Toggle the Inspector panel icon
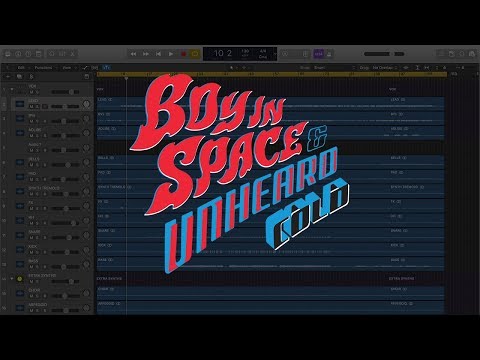 (x=18, y=54)
